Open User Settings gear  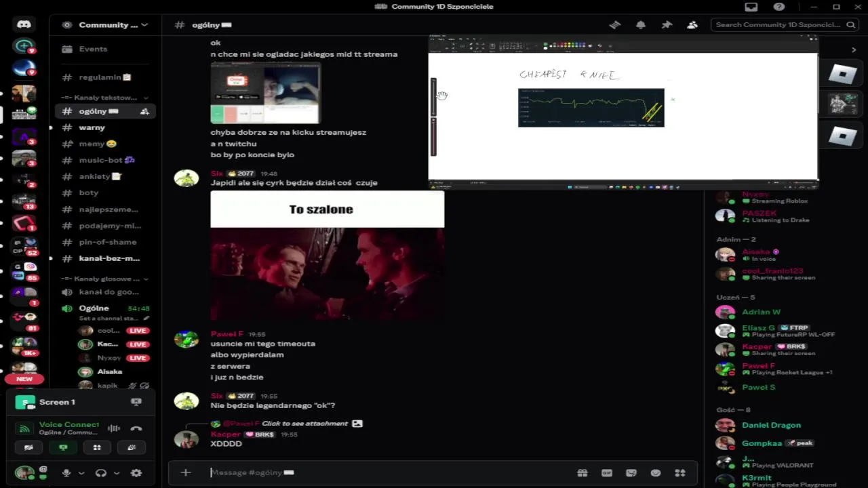point(136,473)
